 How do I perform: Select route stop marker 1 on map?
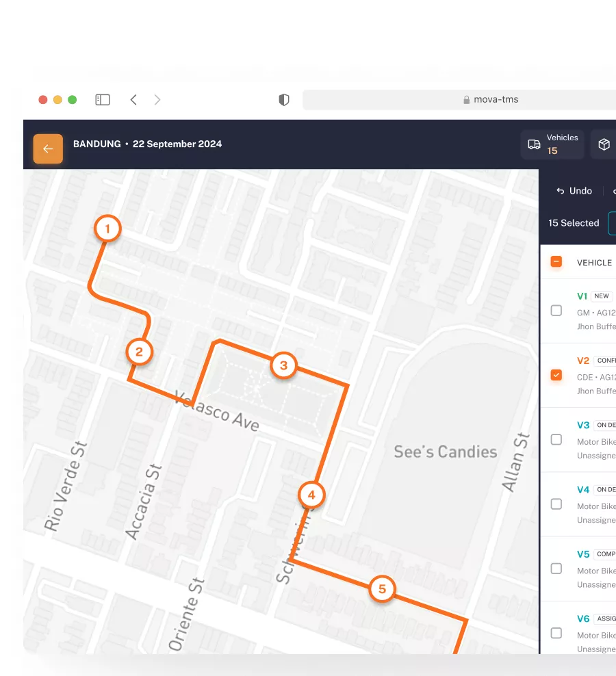point(107,229)
